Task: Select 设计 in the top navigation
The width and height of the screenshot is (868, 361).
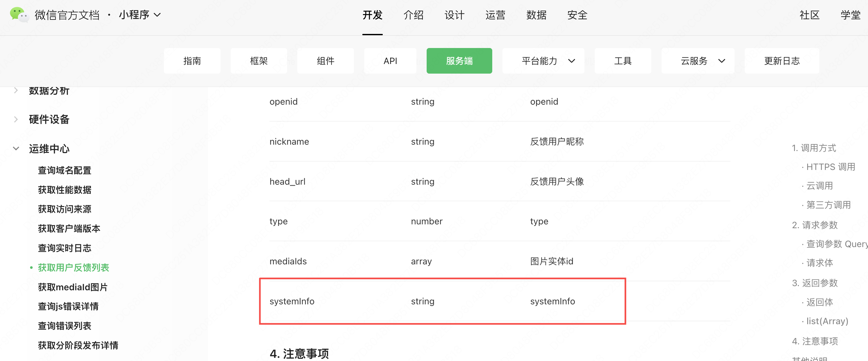Action: point(454,15)
